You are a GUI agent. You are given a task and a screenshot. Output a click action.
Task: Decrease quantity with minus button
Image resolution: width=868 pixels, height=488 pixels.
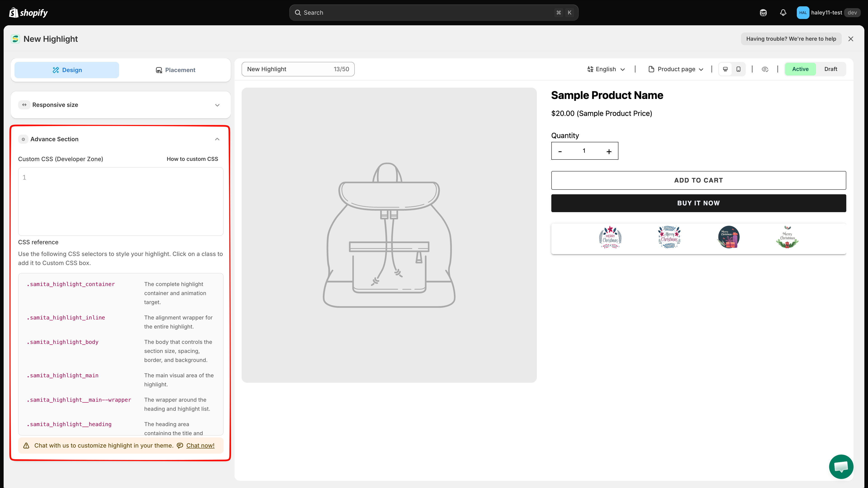coord(560,151)
